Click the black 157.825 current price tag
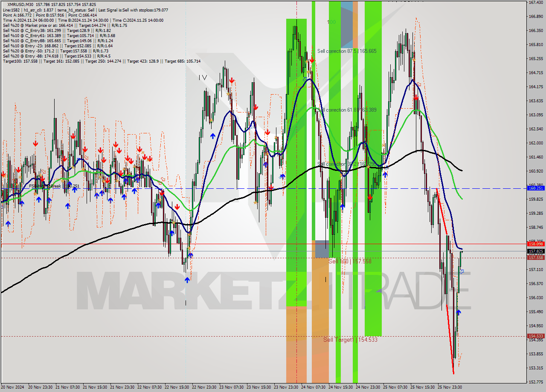Viewport: 546px width, 392px height. point(536,251)
